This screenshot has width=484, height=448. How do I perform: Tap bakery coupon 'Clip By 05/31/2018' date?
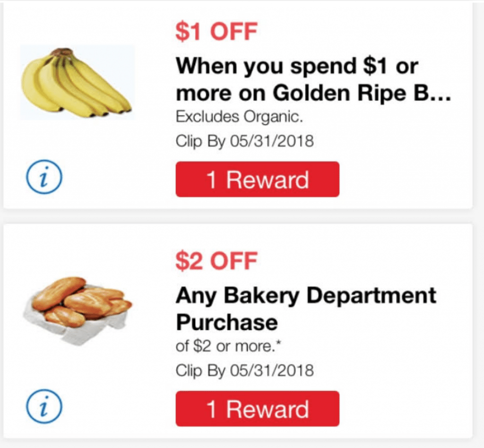click(x=244, y=370)
